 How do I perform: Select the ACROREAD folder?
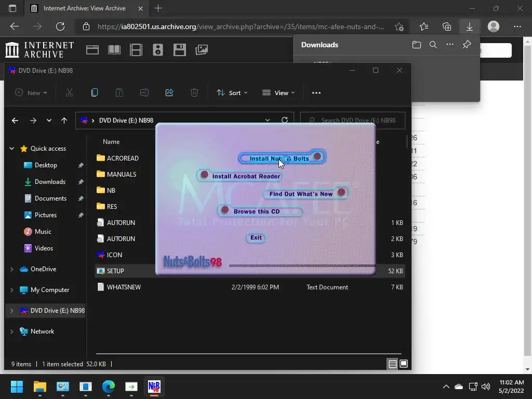pos(123,158)
